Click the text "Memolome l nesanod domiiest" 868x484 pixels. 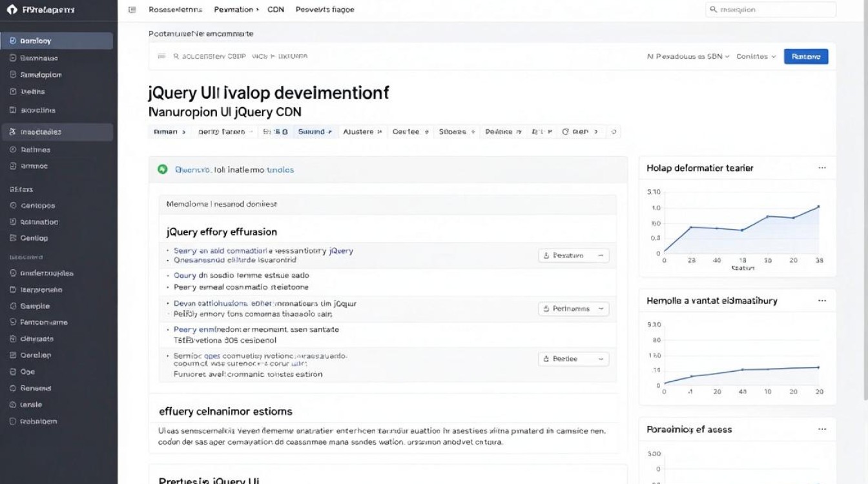[x=222, y=204]
